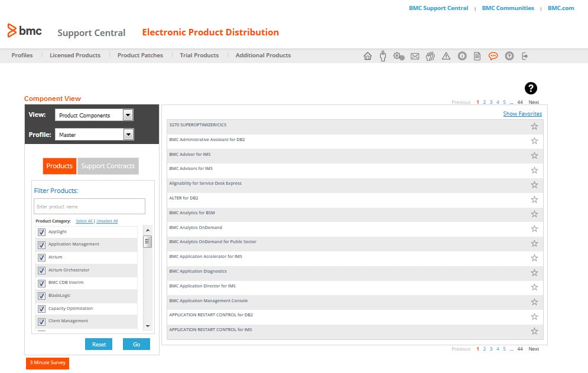Image resolution: width=588 pixels, height=373 pixels.
Task: Click the double gears settings icon
Action: tap(399, 56)
